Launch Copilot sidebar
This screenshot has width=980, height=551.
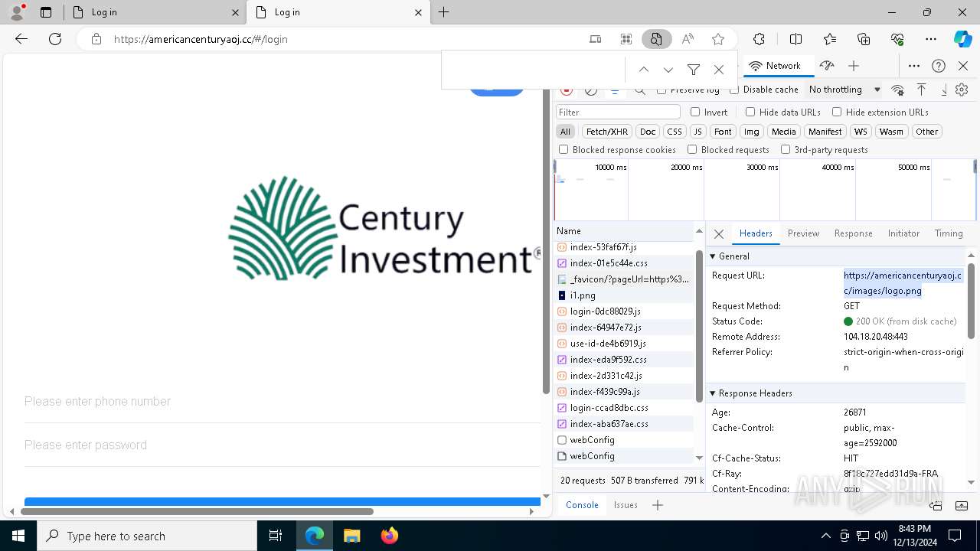(962, 39)
